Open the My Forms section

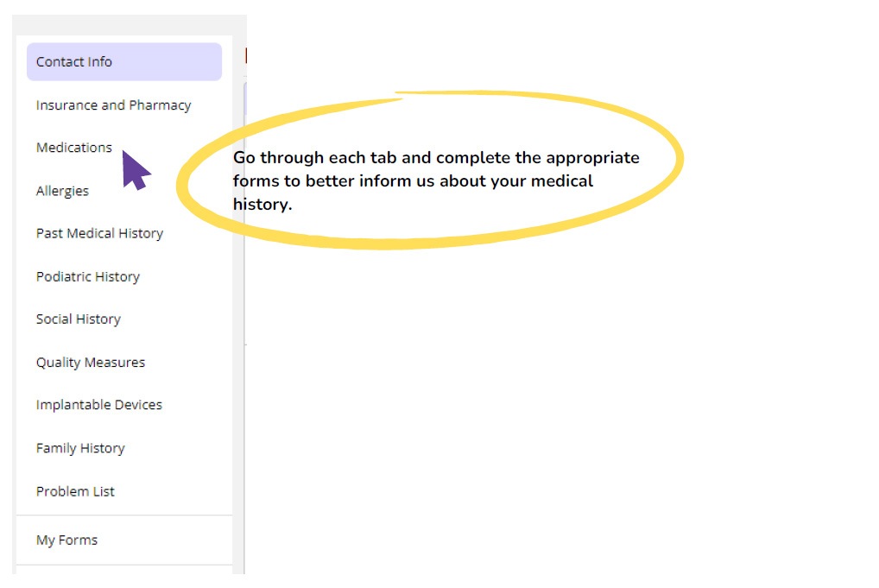coord(66,540)
